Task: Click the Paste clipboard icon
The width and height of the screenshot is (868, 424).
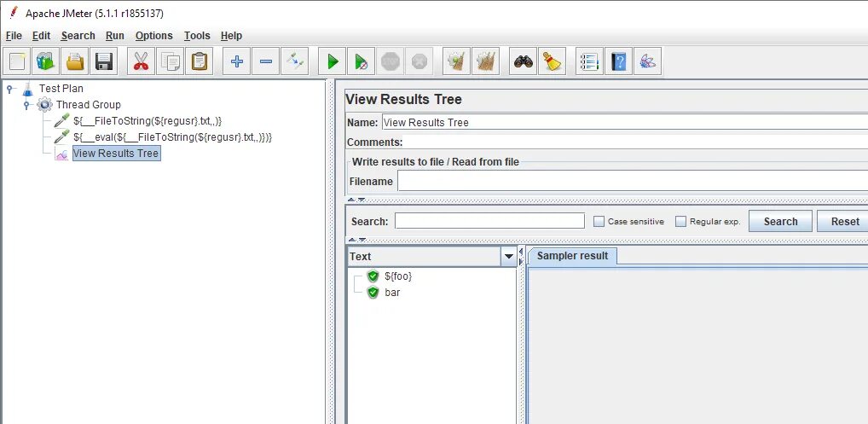Action: point(199,61)
